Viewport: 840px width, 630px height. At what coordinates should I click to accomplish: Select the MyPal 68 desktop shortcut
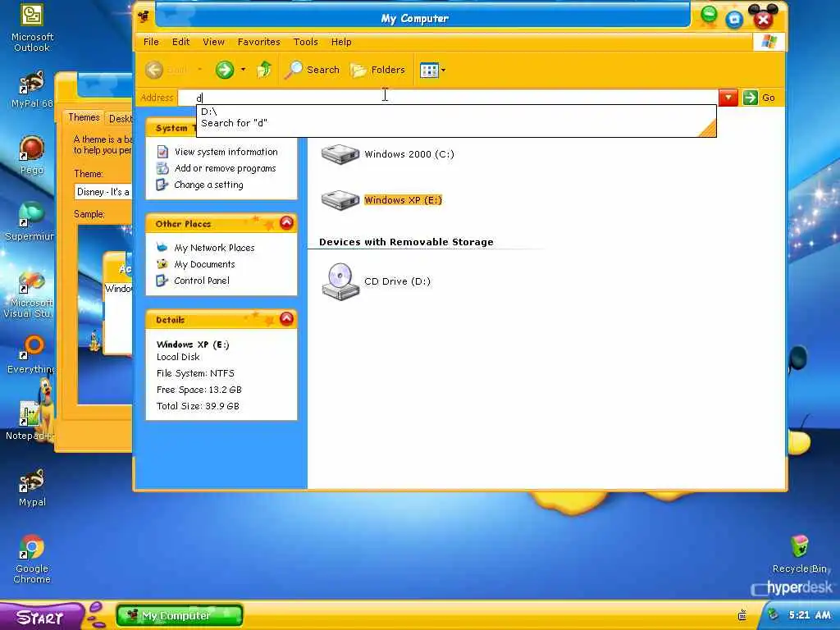pyautogui.click(x=32, y=89)
